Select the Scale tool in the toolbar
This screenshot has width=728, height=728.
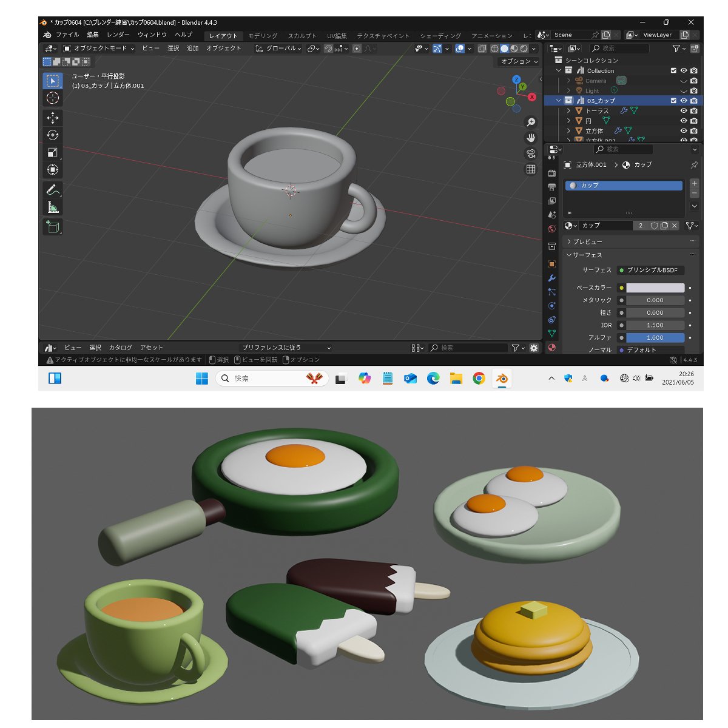pyautogui.click(x=53, y=152)
